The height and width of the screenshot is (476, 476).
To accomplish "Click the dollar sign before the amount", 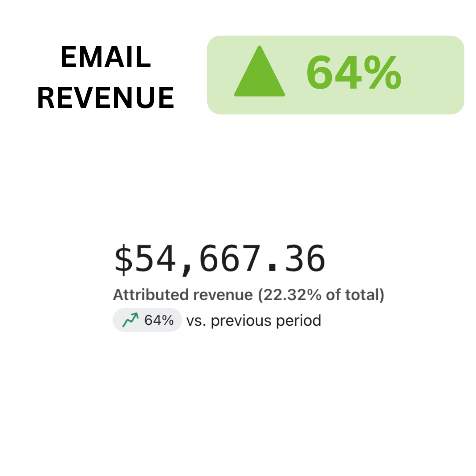I will click(x=123, y=259).
